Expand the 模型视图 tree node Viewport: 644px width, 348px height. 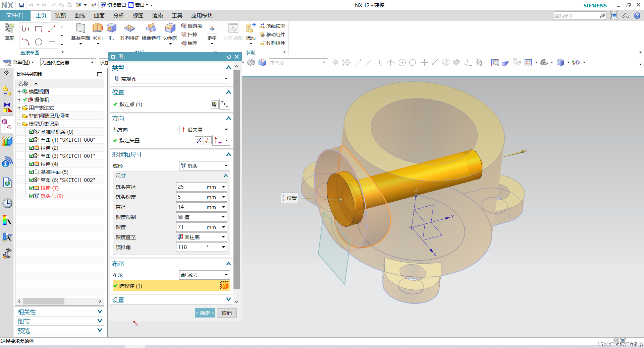(x=19, y=91)
